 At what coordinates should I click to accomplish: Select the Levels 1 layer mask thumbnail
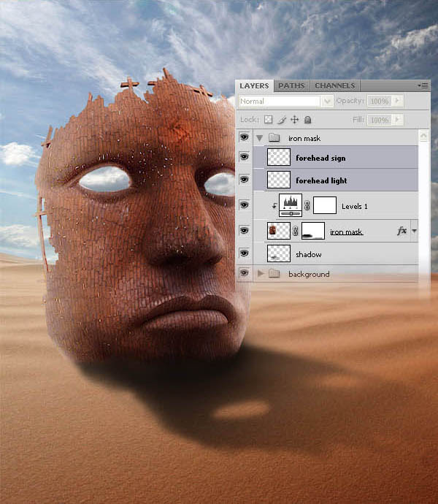pos(325,205)
